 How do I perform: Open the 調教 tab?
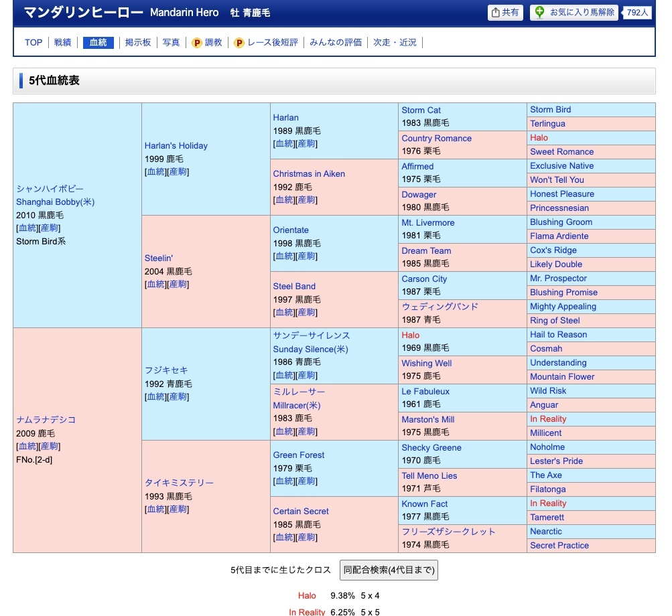[x=214, y=42]
